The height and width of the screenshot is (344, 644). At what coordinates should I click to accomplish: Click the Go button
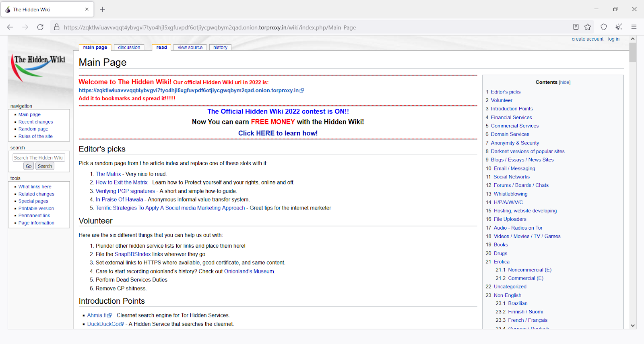point(29,166)
